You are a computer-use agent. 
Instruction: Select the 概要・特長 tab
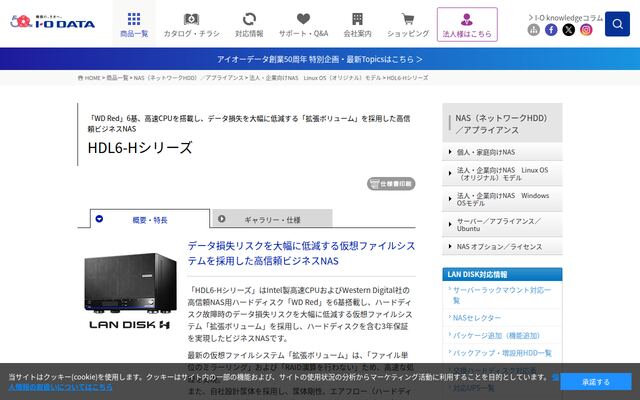pyautogui.click(x=150, y=219)
